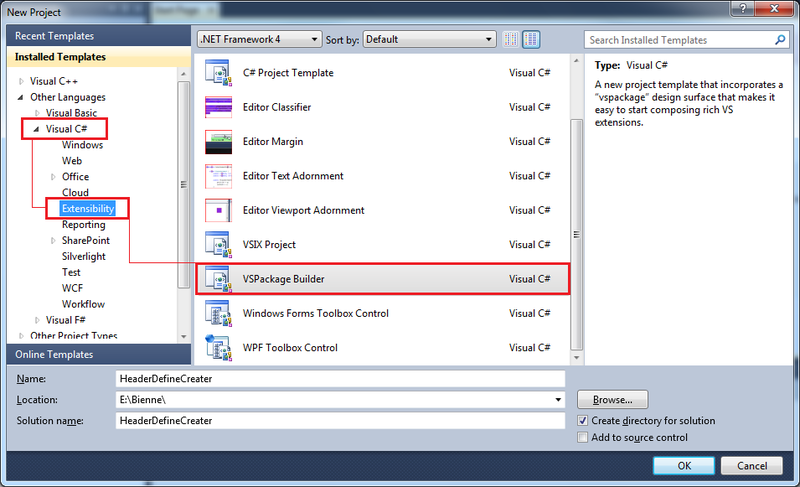Screen dimensions: 800x487
Task: Select the Test category
Action: 71,272
